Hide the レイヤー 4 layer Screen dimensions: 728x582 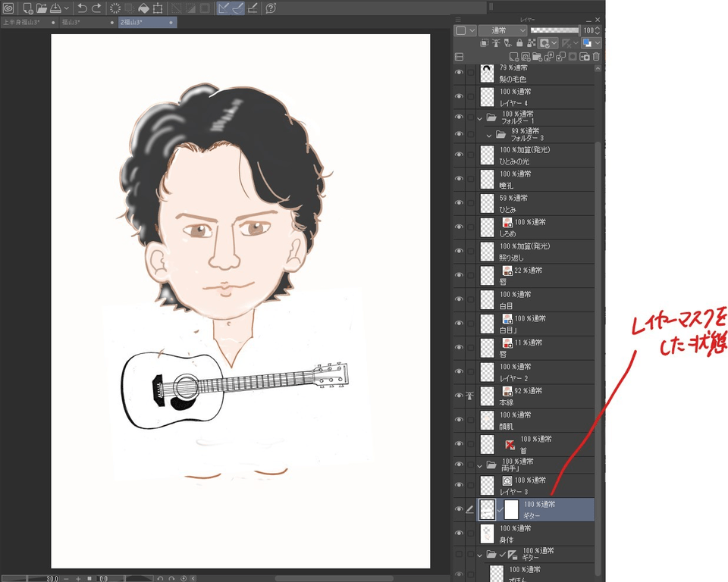(x=460, y=96)
